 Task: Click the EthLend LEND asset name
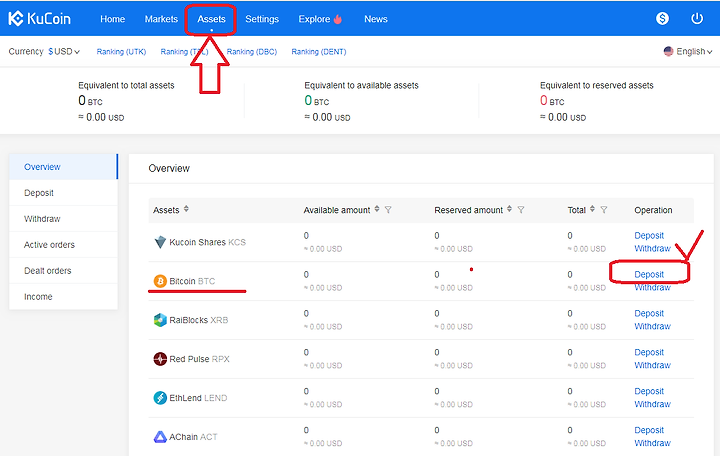point(198,398)
